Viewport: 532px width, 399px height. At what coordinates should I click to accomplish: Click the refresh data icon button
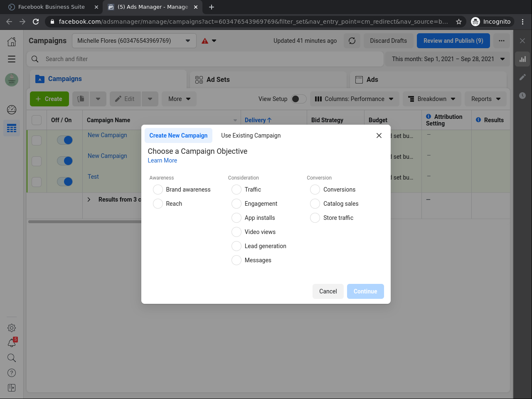(x=352, y=41)
